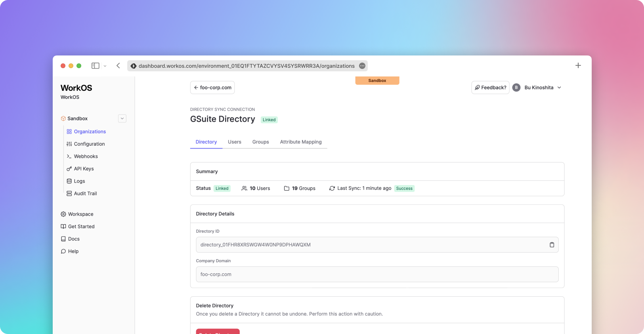Copy the Directory ID with clipboard icon

click(552, 245)
